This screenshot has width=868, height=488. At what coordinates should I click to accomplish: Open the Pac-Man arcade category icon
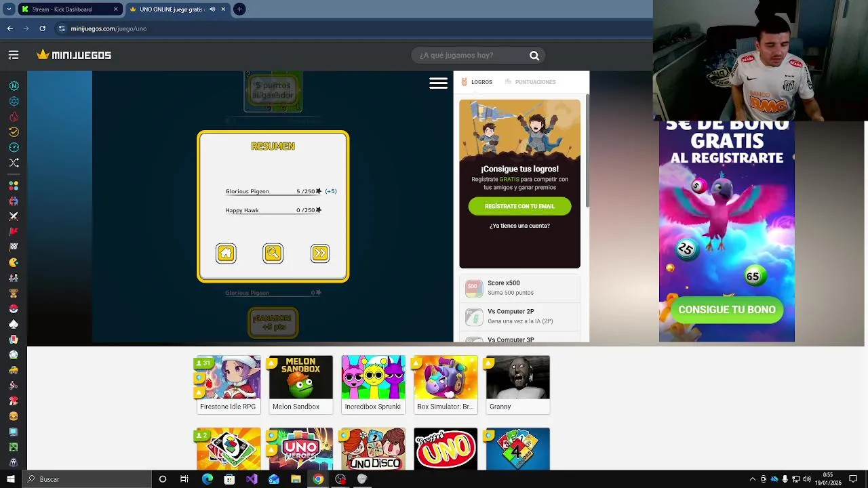[14, 262]
